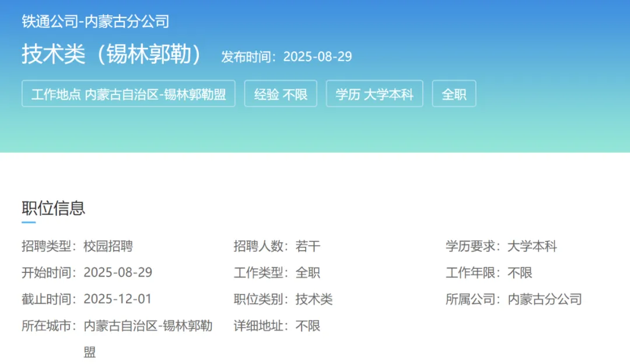This screenshot has width=630, height=364.
Task: Click the 职位信息 section heading
Action: point(54,208)
